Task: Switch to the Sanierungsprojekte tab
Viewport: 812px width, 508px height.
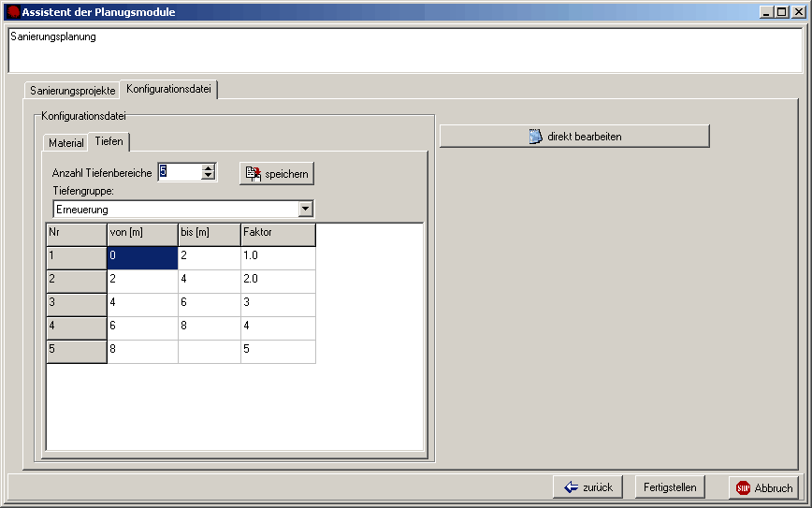Action: [x=72, y=91]
